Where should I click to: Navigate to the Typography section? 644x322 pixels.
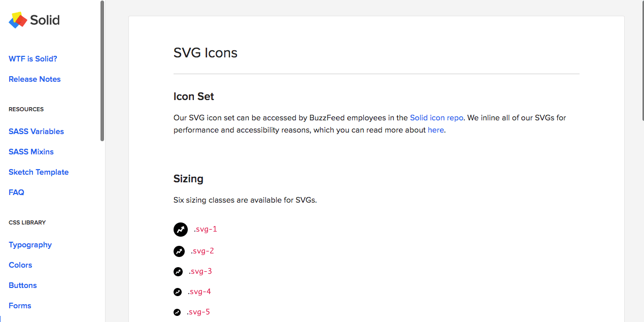[x=30, y=245]
